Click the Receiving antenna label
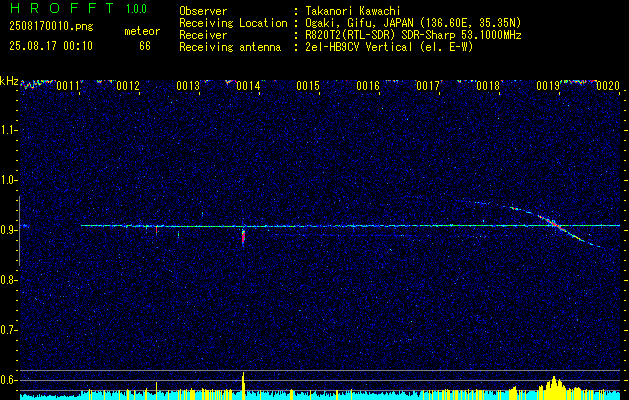The image size is (629, 400). coord(230,47)
